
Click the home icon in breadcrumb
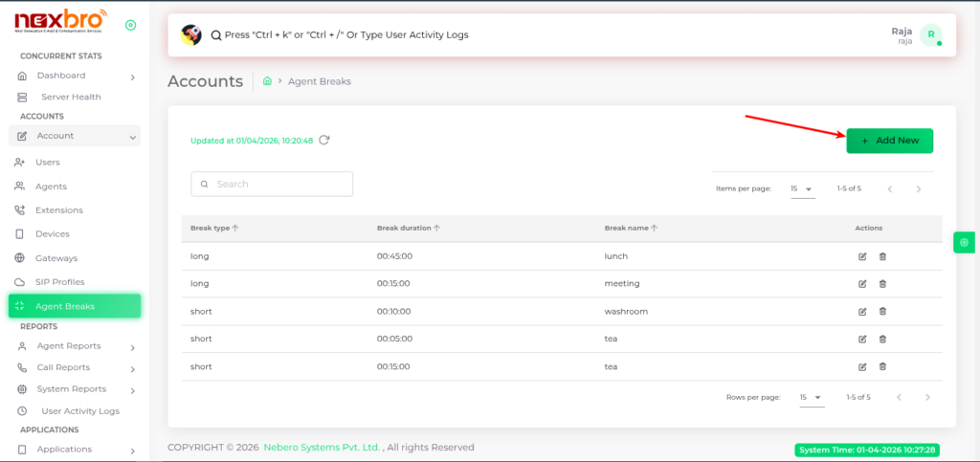[268, 82]
